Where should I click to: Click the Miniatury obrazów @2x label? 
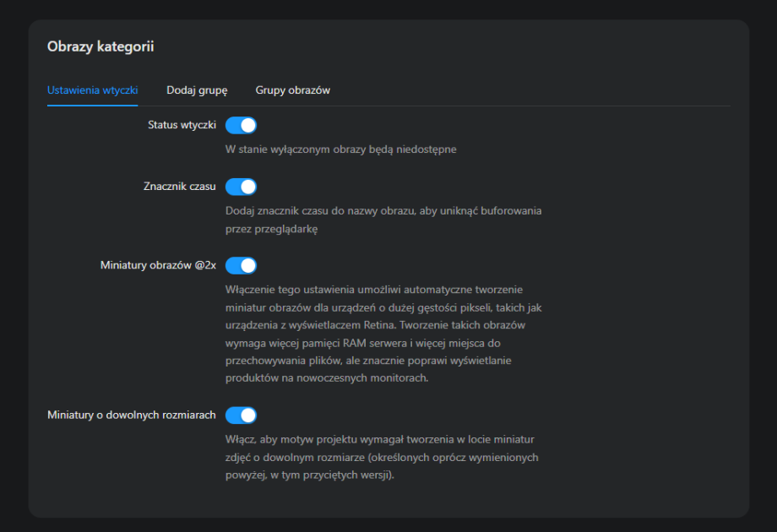(x=158, y=266)
